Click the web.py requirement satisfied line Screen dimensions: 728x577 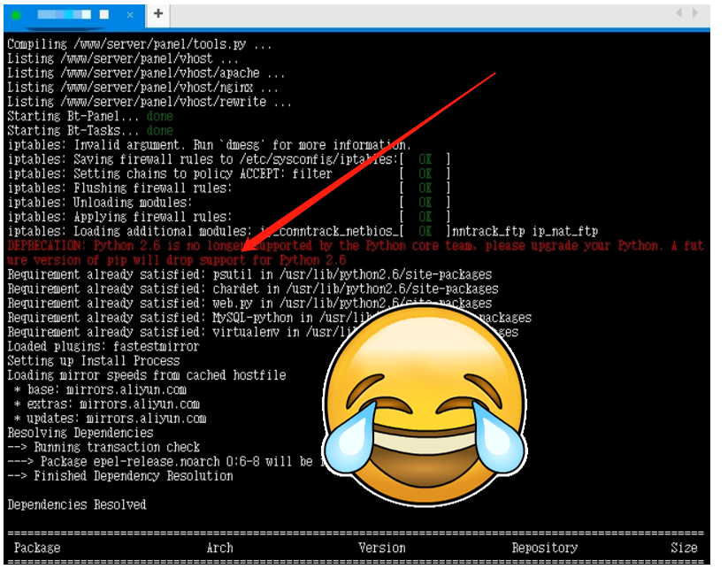point(249,304)
